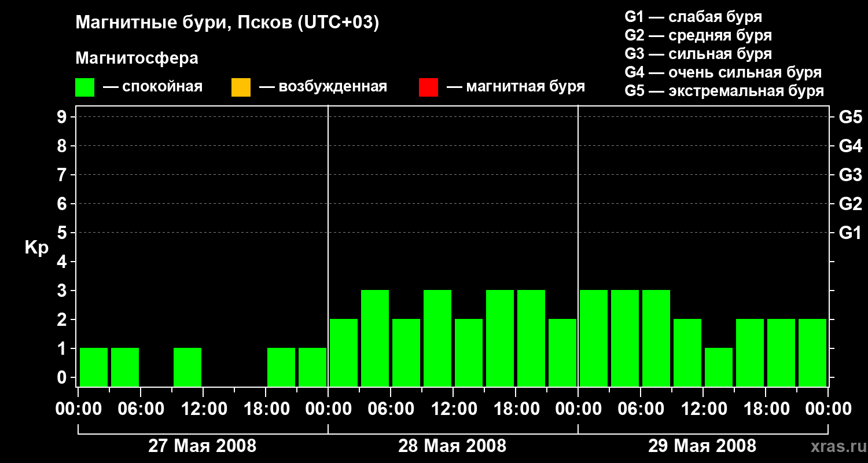Select the 29 Мая 21:00–00:00 Kp bar
868x463 pixels.
pyautogui.click(x=812, y=352)
